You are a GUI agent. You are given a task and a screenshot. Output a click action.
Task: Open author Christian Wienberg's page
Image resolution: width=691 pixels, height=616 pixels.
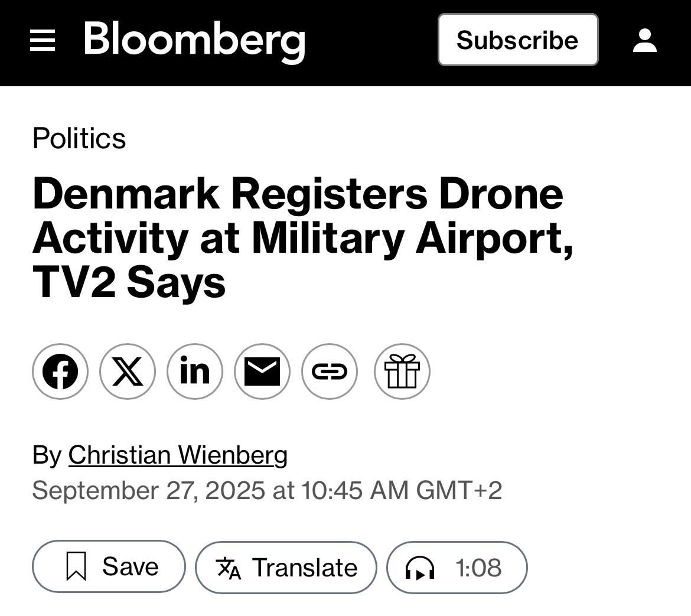click(x=178, y=455)
